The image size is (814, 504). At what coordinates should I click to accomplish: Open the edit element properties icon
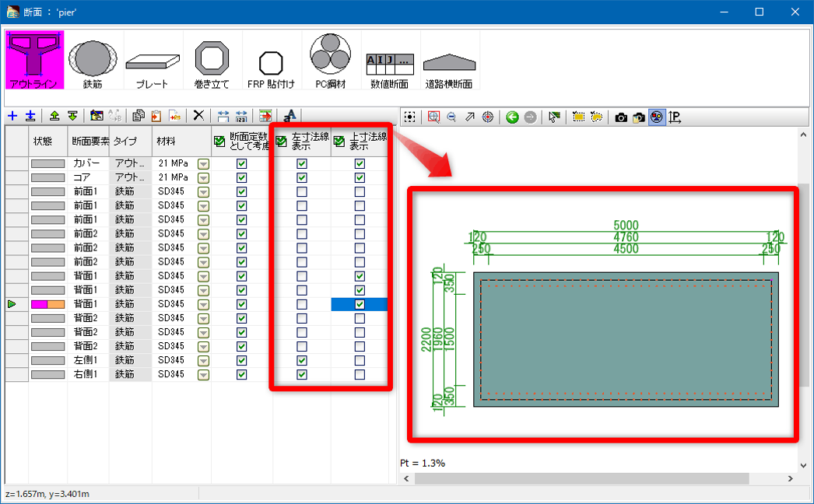(96, 116)
